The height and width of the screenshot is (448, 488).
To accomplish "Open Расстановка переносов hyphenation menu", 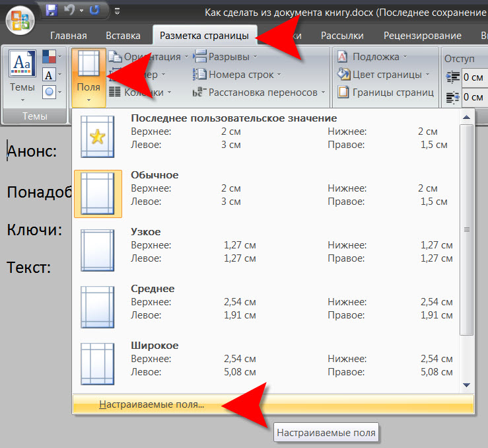I will 259,92.
